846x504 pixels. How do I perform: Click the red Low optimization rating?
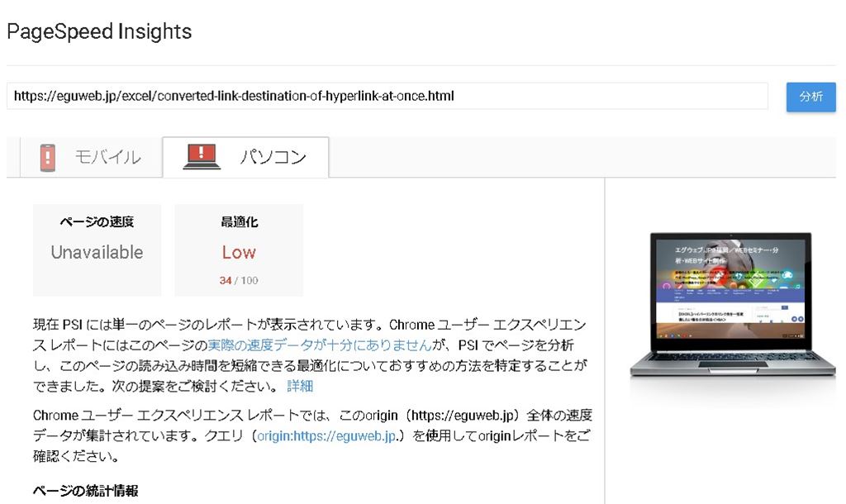tap(239, 253)
